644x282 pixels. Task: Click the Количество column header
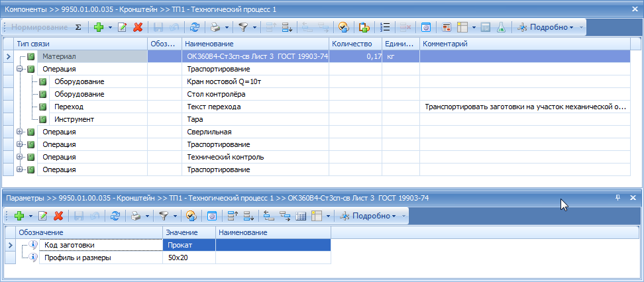coord(355,44)
